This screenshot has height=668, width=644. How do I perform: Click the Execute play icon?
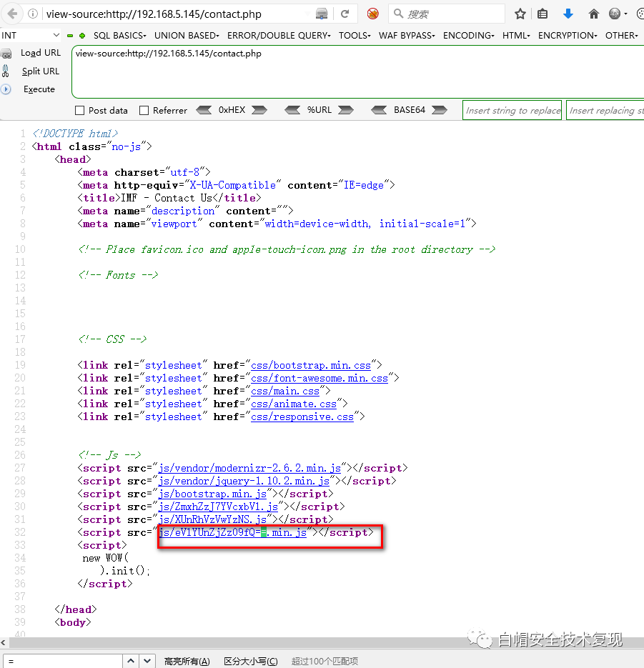[6, 89]
